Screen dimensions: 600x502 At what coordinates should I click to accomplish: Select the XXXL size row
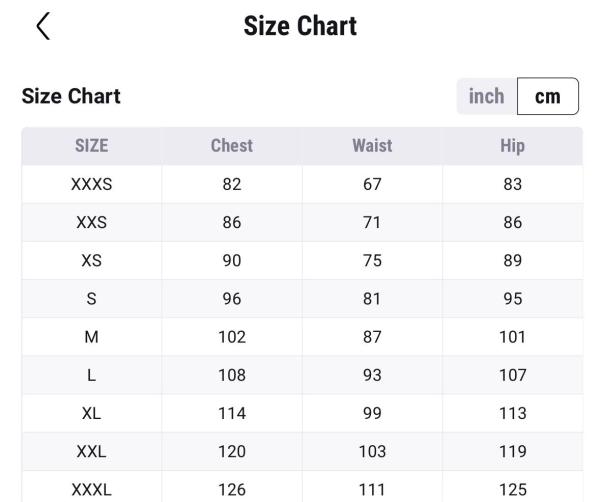click(x=91, y=489)
